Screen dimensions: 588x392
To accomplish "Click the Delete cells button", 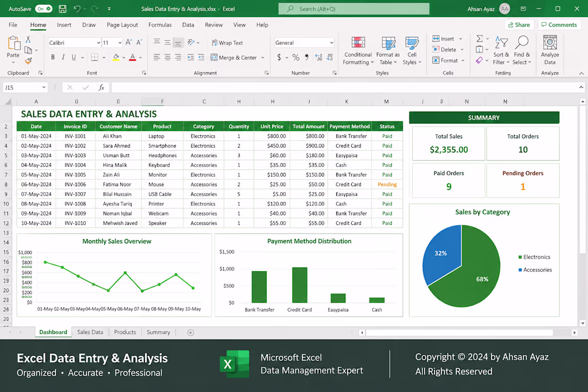I will pos(444,50).
